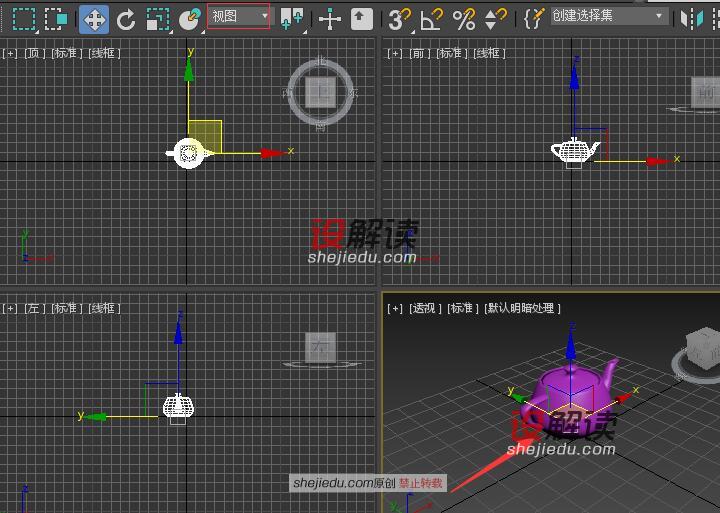Click blue Z-axis arrow in perspective viewport
This screenshot has width=720, height=513.
pos(571,345)
